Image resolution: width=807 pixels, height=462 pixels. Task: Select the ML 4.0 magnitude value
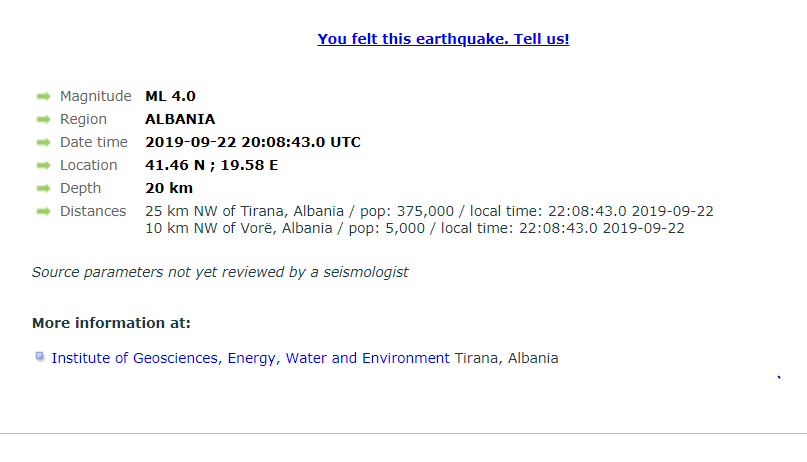[170, 96]
